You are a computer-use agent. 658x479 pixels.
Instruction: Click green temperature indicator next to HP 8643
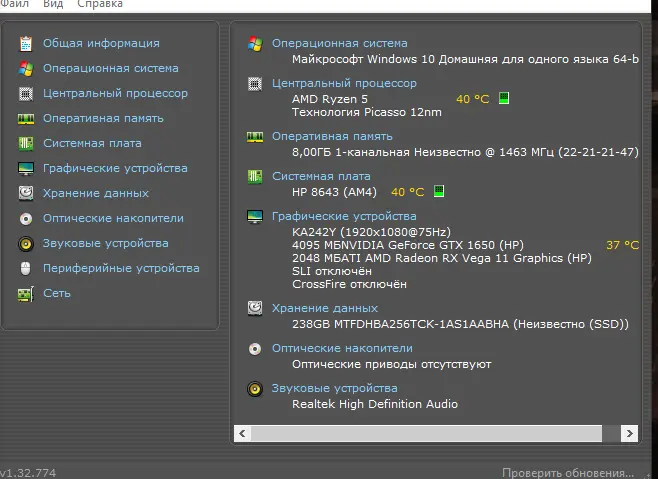439,191
